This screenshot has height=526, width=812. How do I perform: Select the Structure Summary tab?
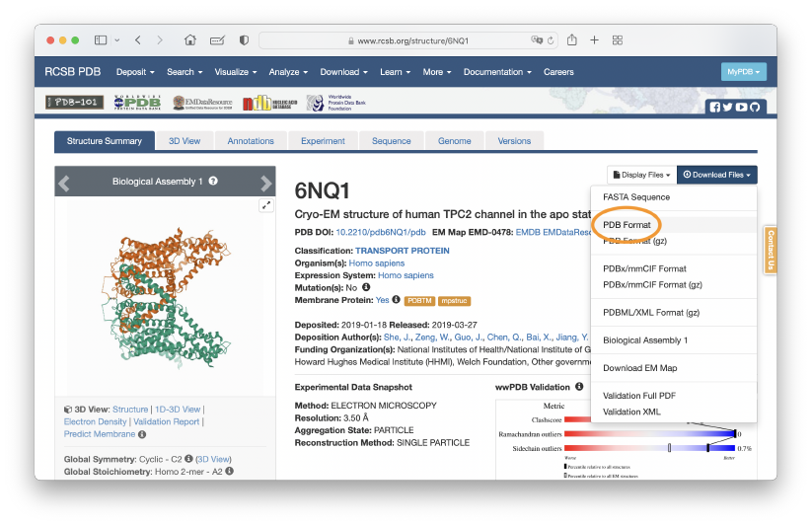pos(104,141)
